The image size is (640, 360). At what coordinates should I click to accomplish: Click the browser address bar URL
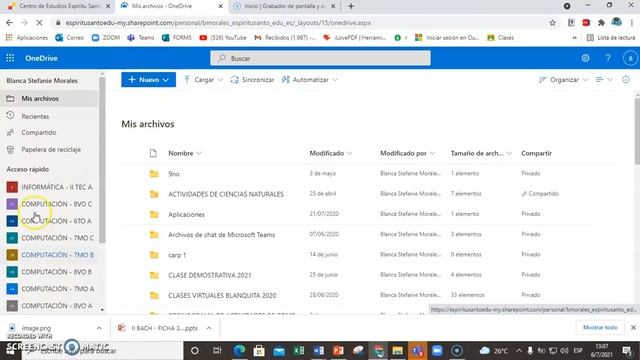coord(218,23)
